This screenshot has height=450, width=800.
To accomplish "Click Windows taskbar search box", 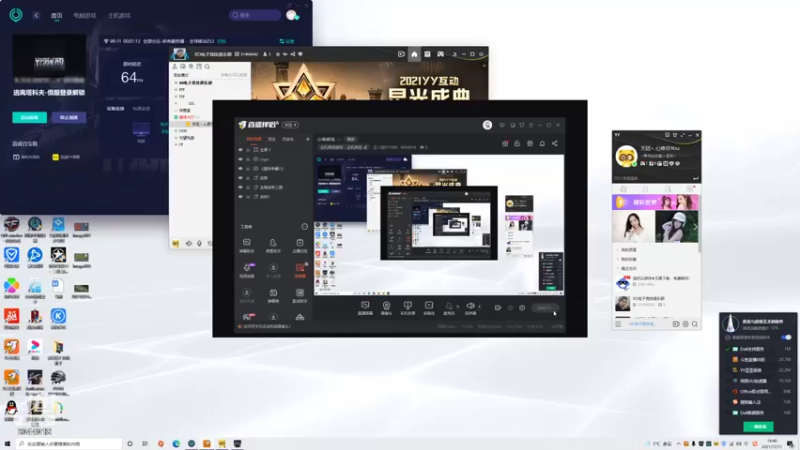I will coord(69,444).
